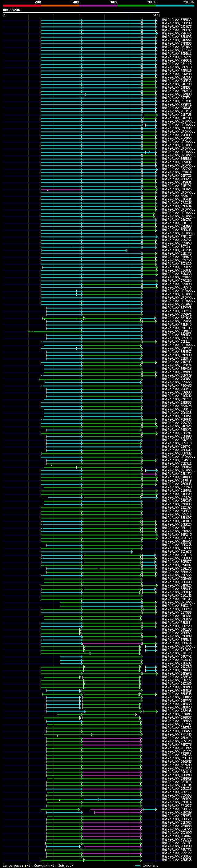Select UniRef100_P60900 hit
This screenshot has width=197, height=868.
click(177, 138)
